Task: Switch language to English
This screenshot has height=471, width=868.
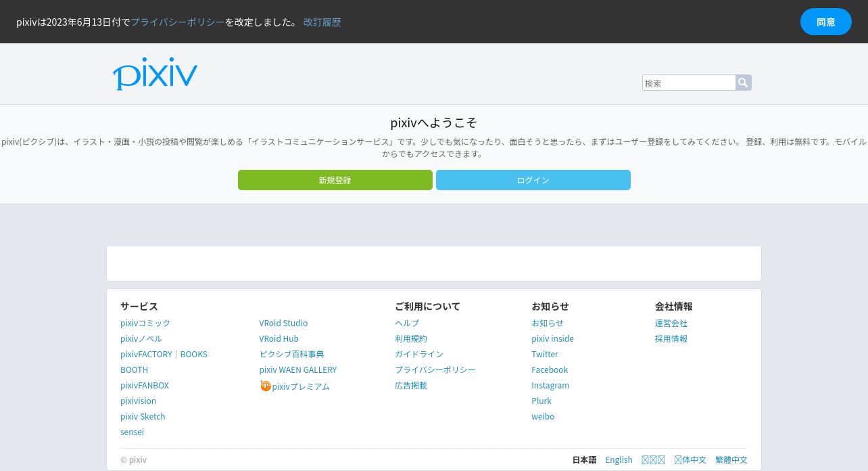Action: pyautogui.click(x=619, y=459)
